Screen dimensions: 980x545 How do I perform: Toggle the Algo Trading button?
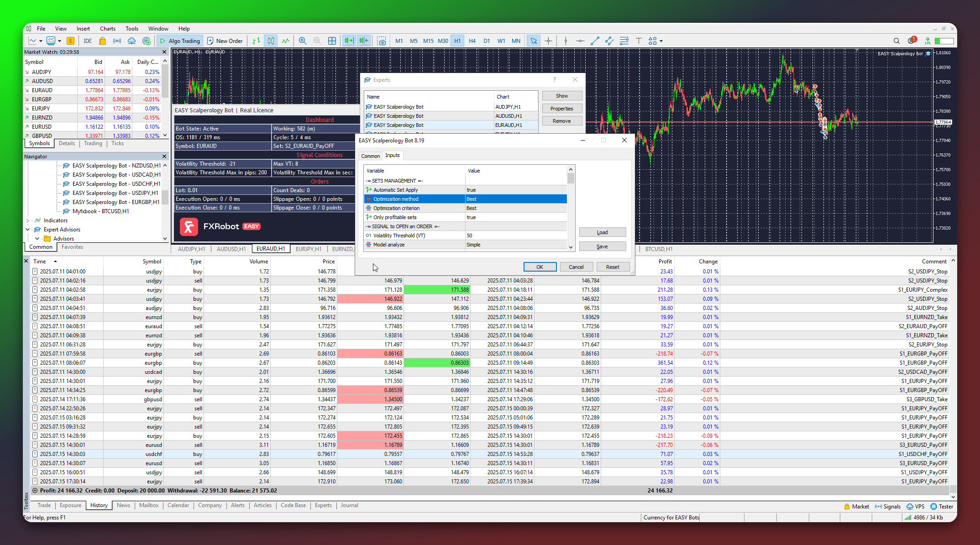click(x=180, y=41)
